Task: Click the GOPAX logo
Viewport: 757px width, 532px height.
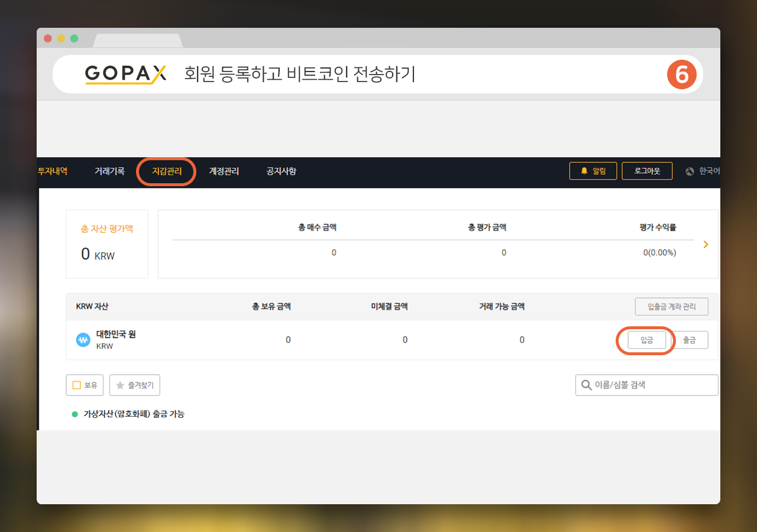Action: point(126,74)
